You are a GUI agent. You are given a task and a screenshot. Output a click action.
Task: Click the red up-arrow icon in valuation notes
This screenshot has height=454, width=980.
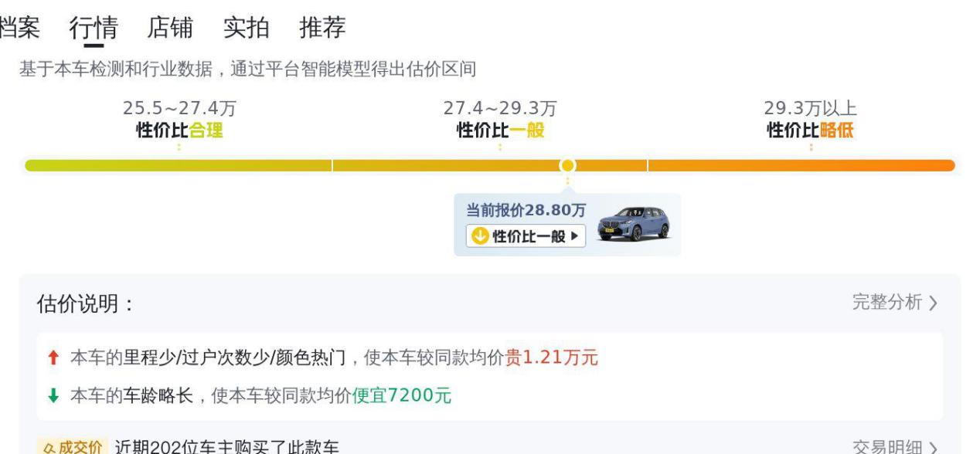point(53,357)
